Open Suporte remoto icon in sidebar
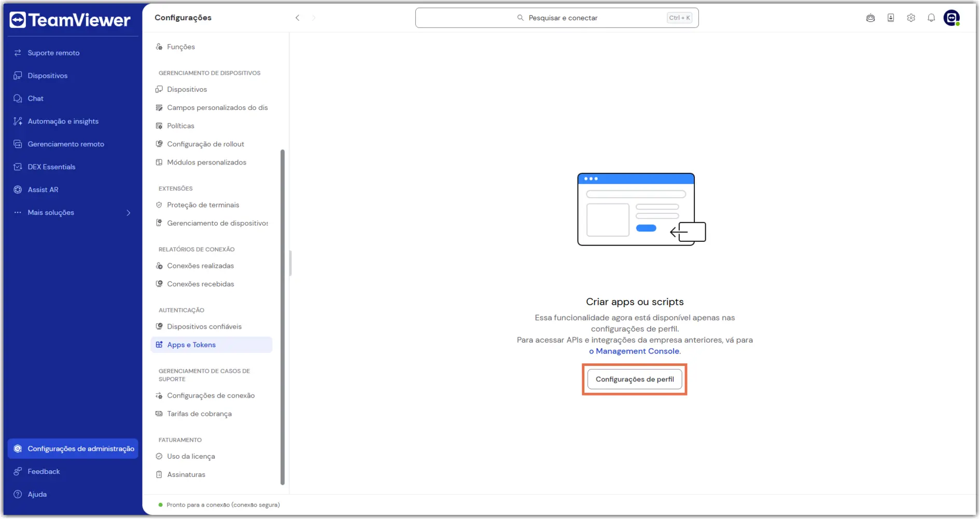980x519 pixels. (18, 53)
